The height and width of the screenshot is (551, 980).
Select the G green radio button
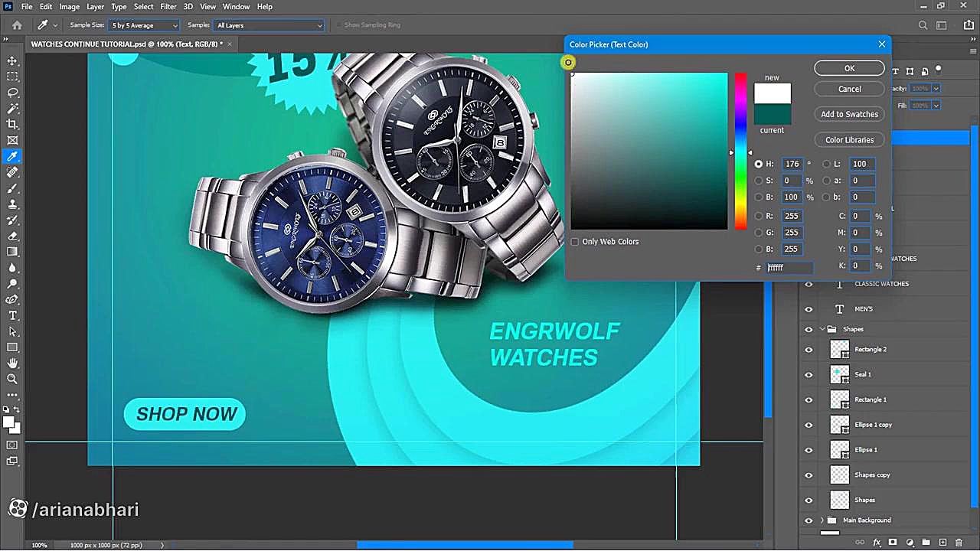[759, 233]
